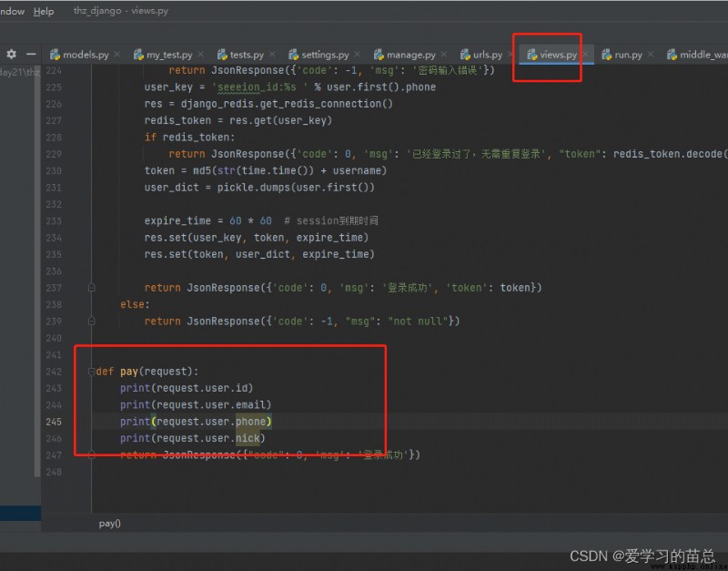Close the tests.py tab

(x=272, y=55)
